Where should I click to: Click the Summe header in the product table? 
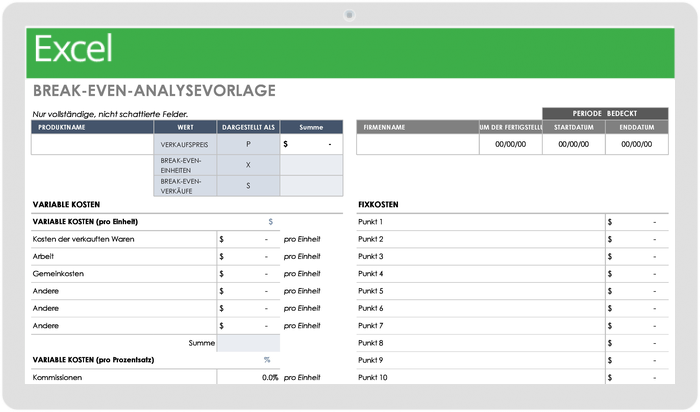coord(311,127)
